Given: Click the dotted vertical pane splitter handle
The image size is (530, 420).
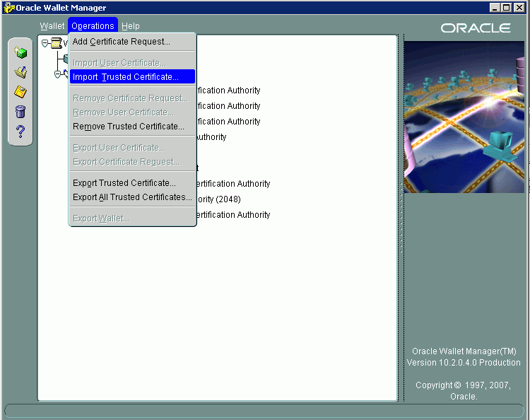Looking at the screenshot, I should pyautogui.click(x=401, y=218).
